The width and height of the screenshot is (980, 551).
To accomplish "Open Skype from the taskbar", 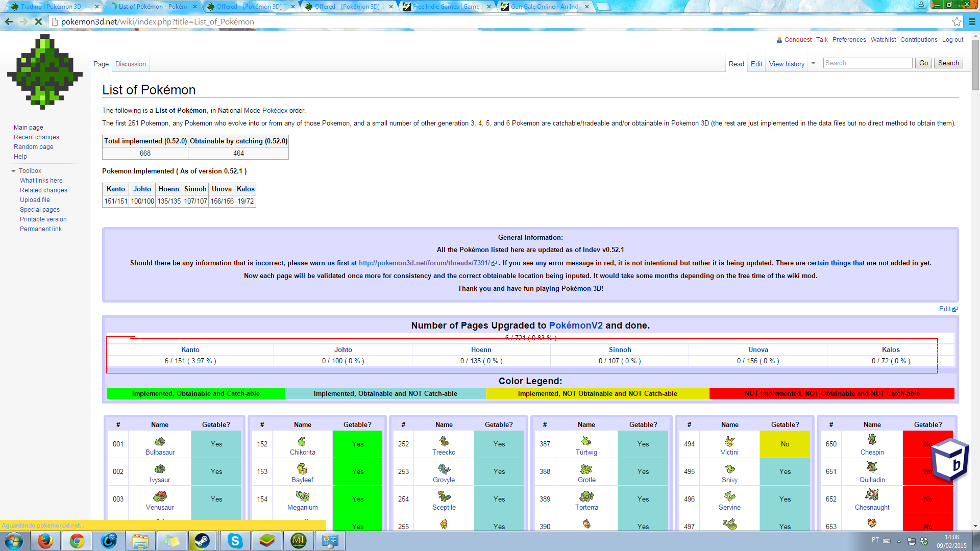I will [235, 541].
